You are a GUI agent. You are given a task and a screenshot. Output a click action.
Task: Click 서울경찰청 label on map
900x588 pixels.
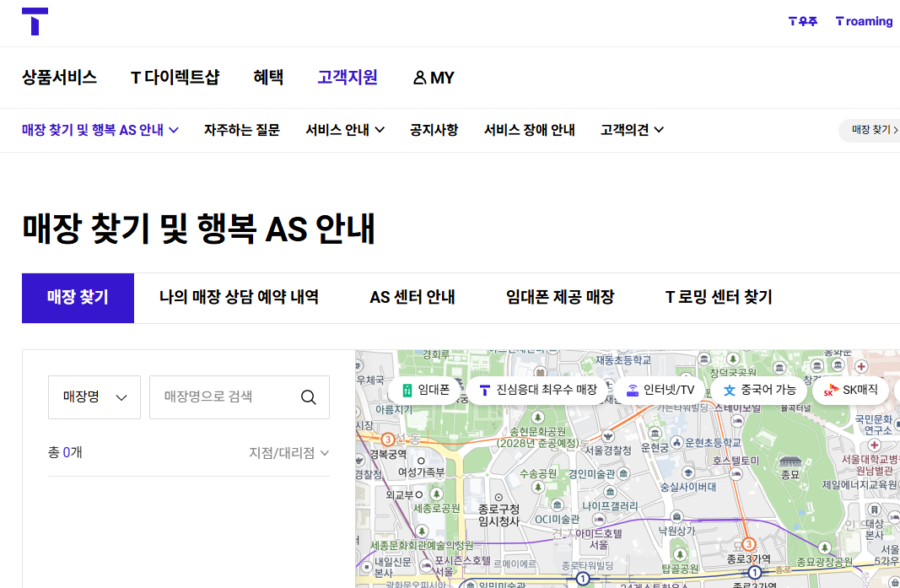tap(608, 450)
